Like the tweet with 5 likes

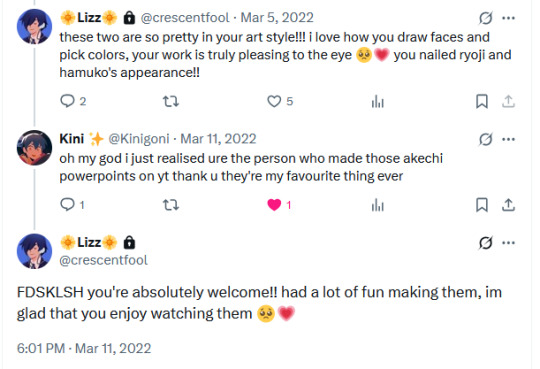pos(274,101)
